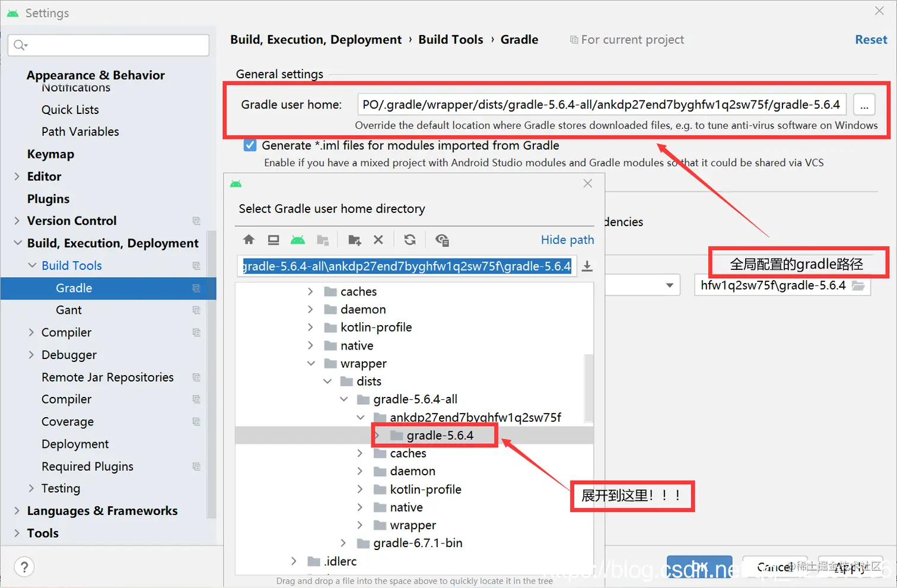
Task: Click project-level icon beside Required Plugins
Action: (x=196, y=467)
